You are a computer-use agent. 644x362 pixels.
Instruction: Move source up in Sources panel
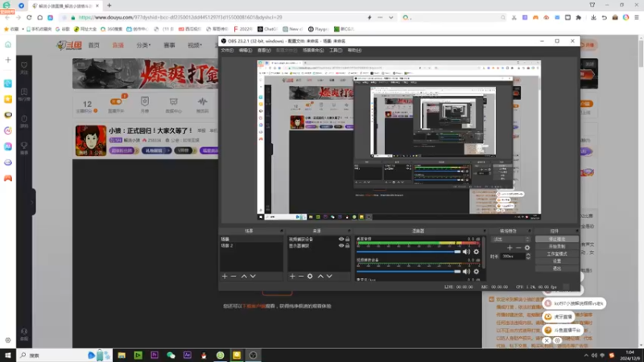click(320, 276)
